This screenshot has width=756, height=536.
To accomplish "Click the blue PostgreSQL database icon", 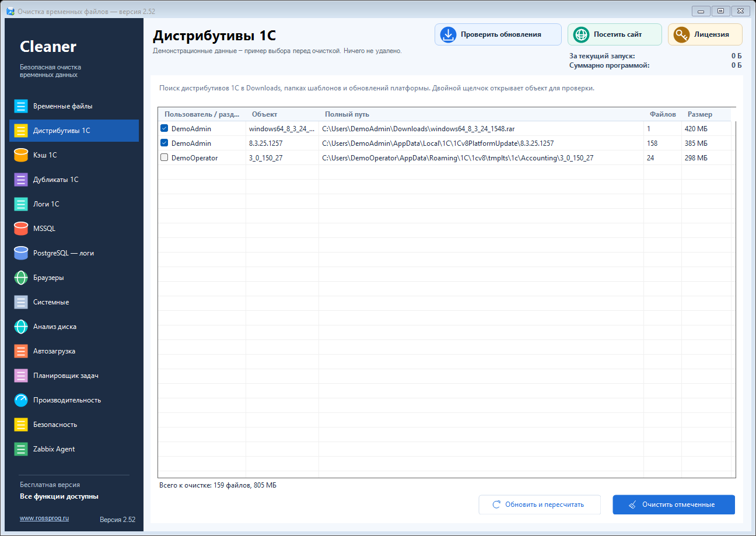I will [x=21, y=253].
